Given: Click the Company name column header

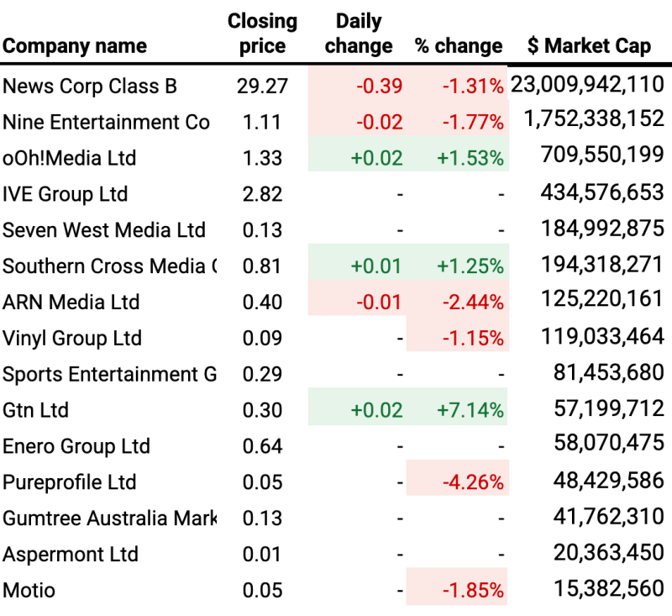Looking at the screenshot, I should coord(75,46).
